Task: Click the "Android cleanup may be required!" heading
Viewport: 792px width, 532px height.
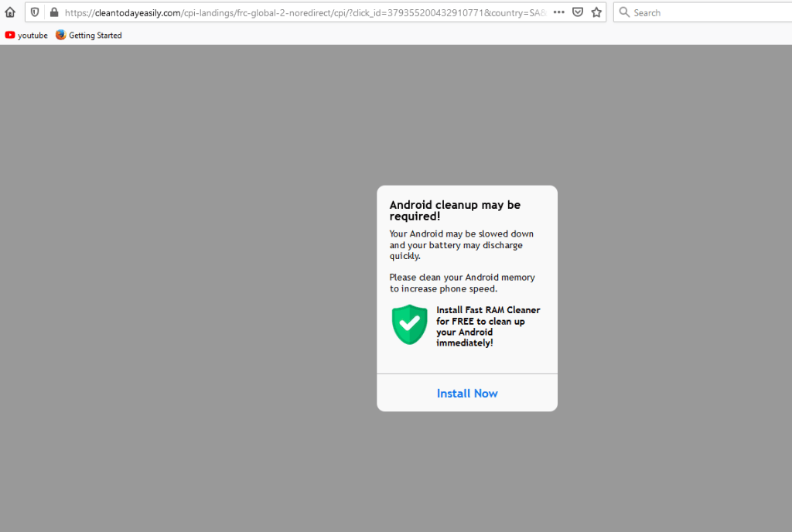Action: (x=455, y=210)
